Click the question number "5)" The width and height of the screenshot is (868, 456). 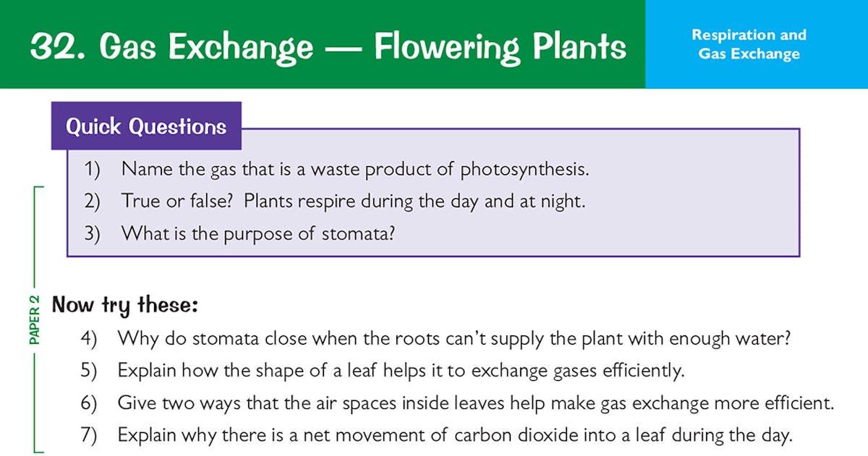pos(88,371)
